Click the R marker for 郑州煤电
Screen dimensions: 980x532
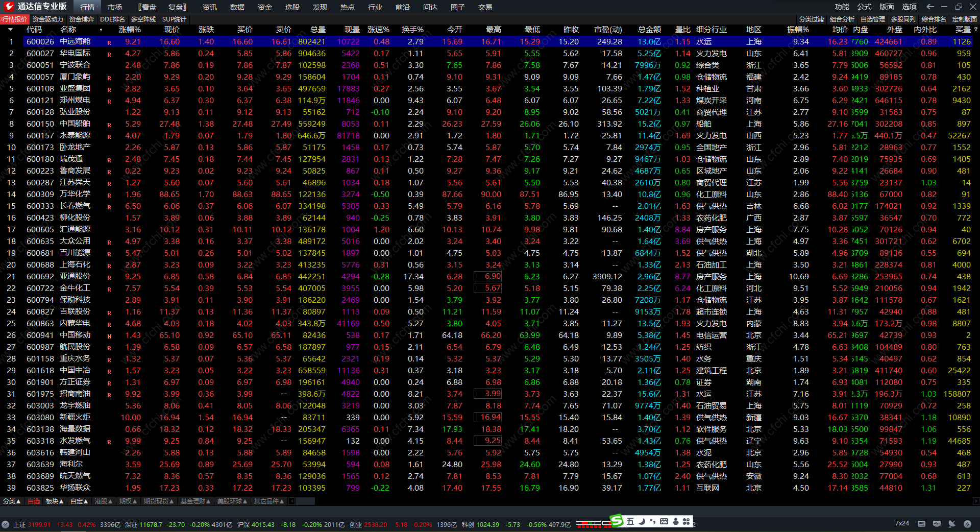109,102
